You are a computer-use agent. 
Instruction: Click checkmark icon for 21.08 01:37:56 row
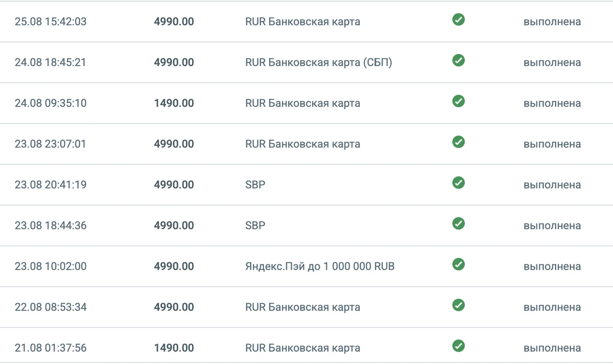459,346
